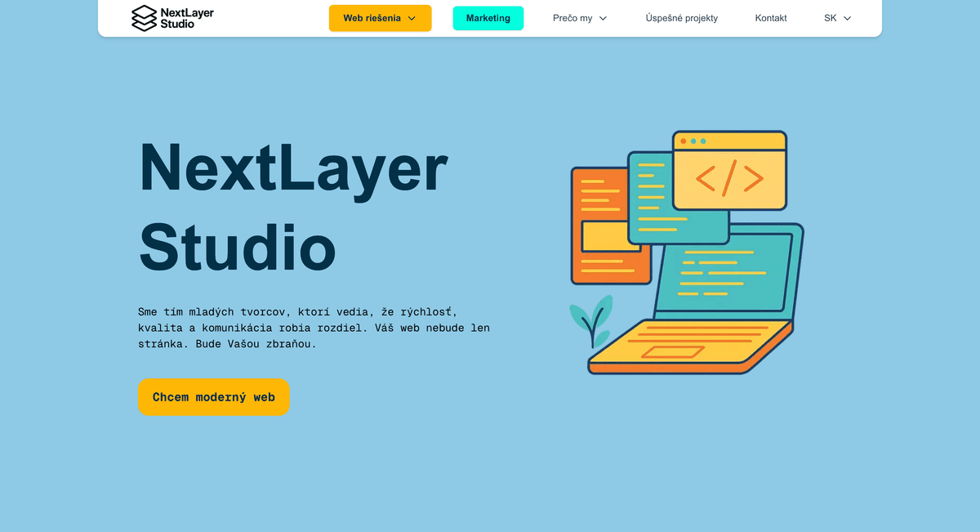980x532 pixels.
Task: Click the code brackets symbol in the illustration
Action: 729,178
